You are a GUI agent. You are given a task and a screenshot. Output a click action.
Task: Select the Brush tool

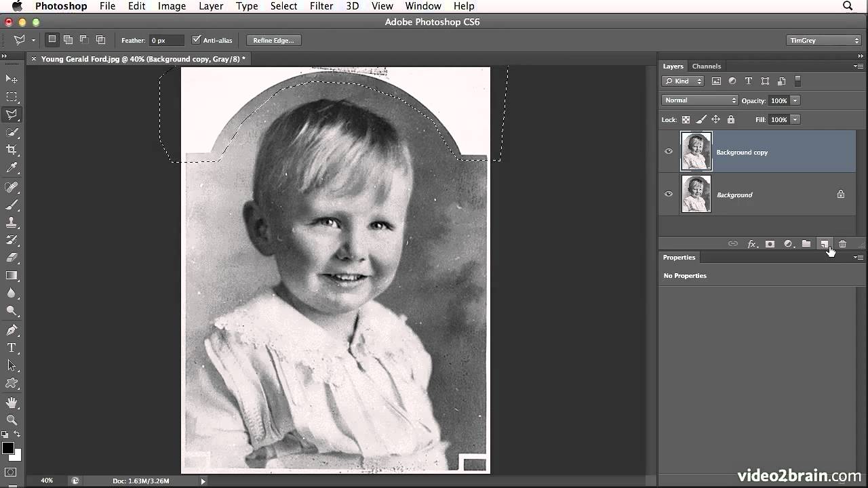tap(12, 205)
